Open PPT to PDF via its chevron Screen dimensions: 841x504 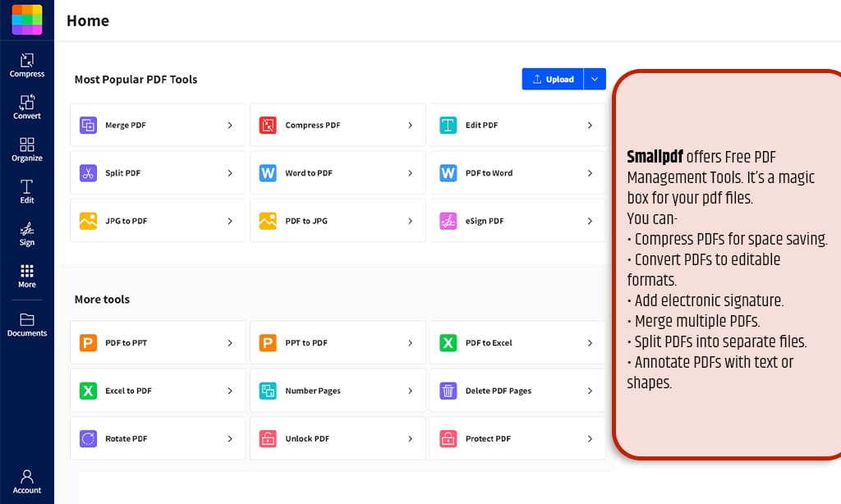pos(411,342)
